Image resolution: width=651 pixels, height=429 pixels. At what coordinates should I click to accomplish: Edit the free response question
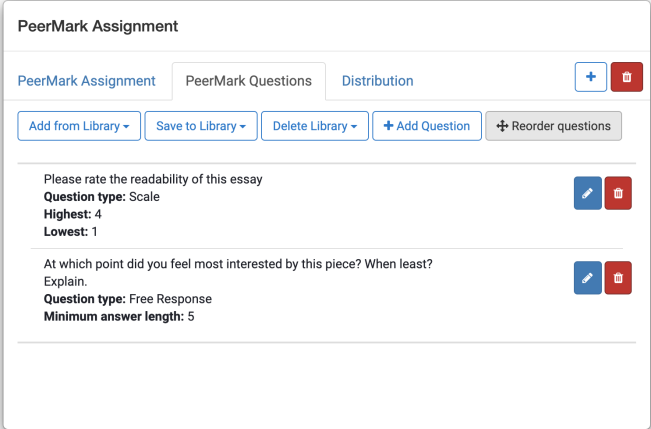pyautogui.click(x=587, y=278)
